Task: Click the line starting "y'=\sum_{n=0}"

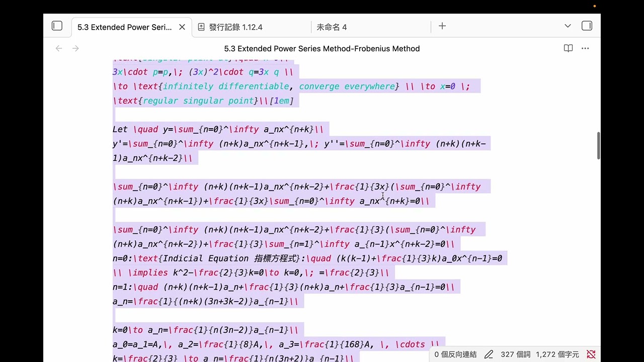Action: pos(299,151)
